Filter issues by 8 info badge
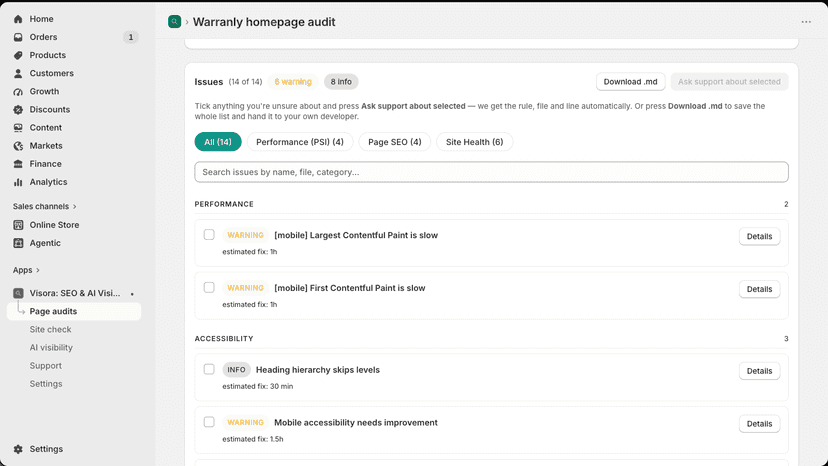Viewport: 828px width, 466px height. point(341,82)
